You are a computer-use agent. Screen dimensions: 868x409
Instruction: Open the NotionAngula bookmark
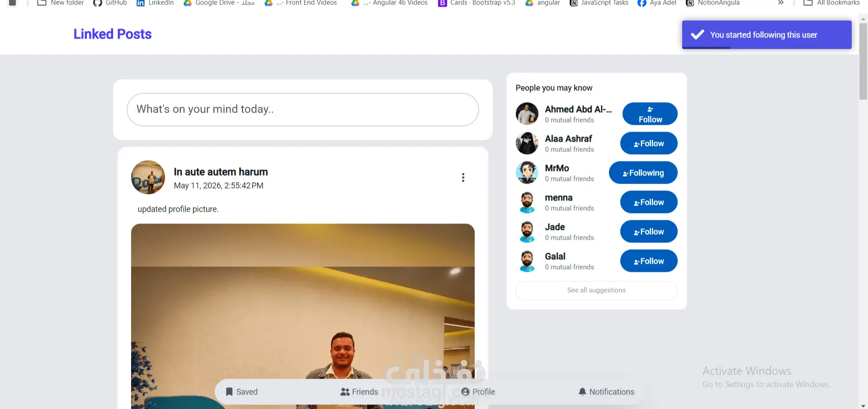(x=713, y=3)
